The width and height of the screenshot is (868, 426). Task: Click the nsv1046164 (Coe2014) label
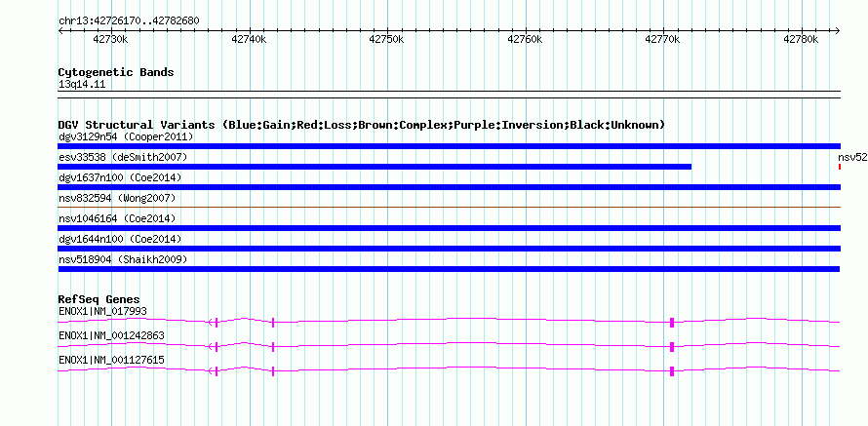[x=117, y=218]
